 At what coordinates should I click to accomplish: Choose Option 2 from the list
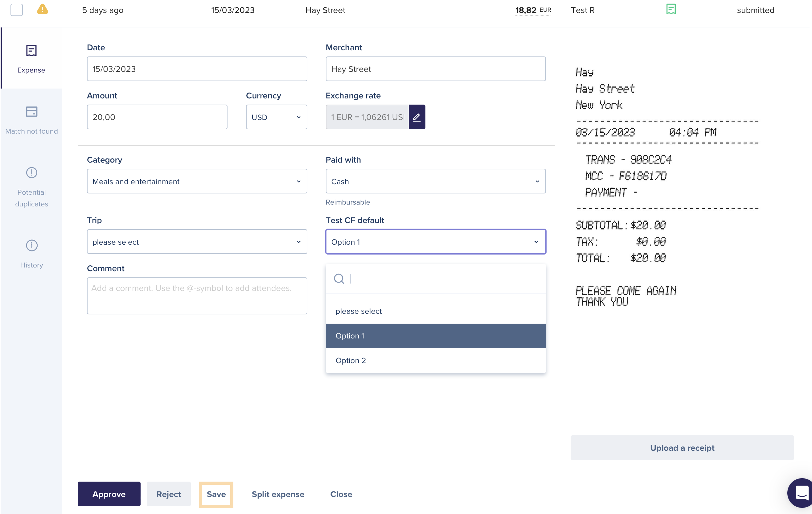[351, 360]
